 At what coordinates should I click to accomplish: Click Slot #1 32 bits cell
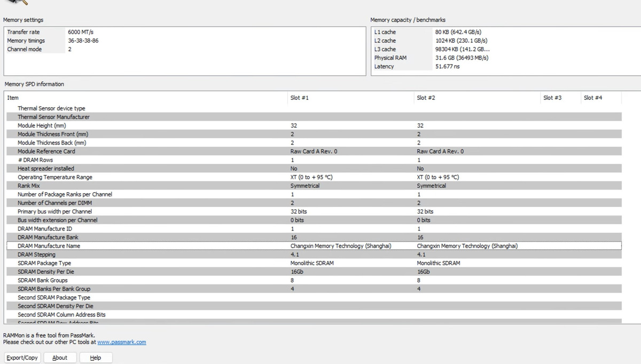299,211
